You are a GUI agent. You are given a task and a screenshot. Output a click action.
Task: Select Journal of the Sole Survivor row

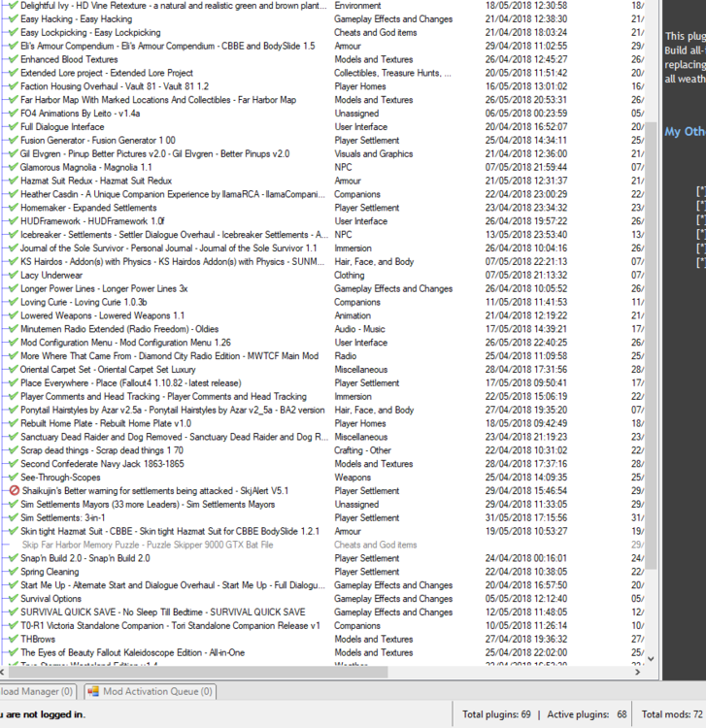322,248
